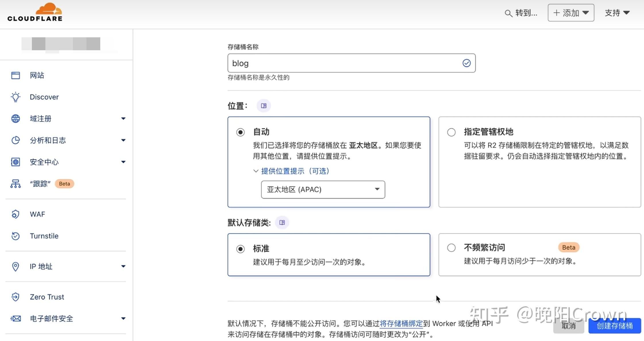Select Zero Trust in the sidebar

pos(47,297)
